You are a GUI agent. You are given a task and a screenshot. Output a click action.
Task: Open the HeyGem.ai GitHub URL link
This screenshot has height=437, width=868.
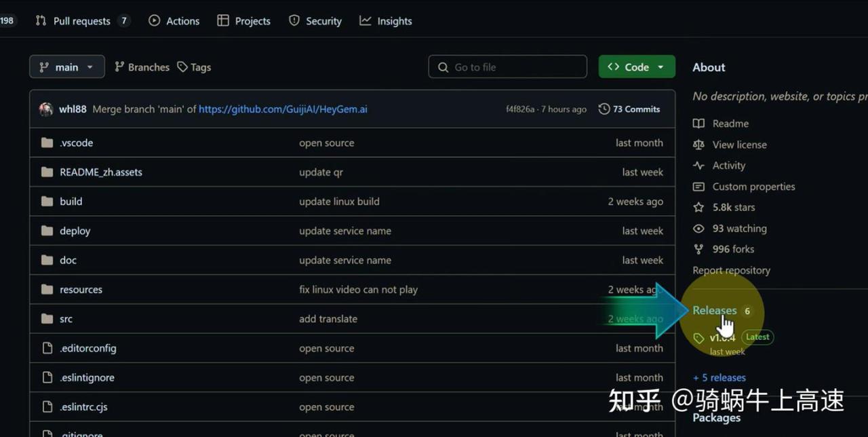(x=283, y=109)
